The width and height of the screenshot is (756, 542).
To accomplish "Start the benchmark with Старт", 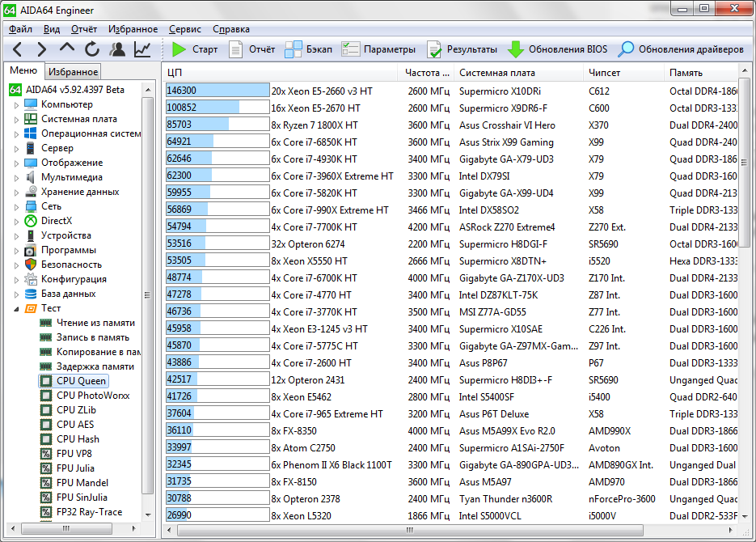I will (x=196, y=49).
